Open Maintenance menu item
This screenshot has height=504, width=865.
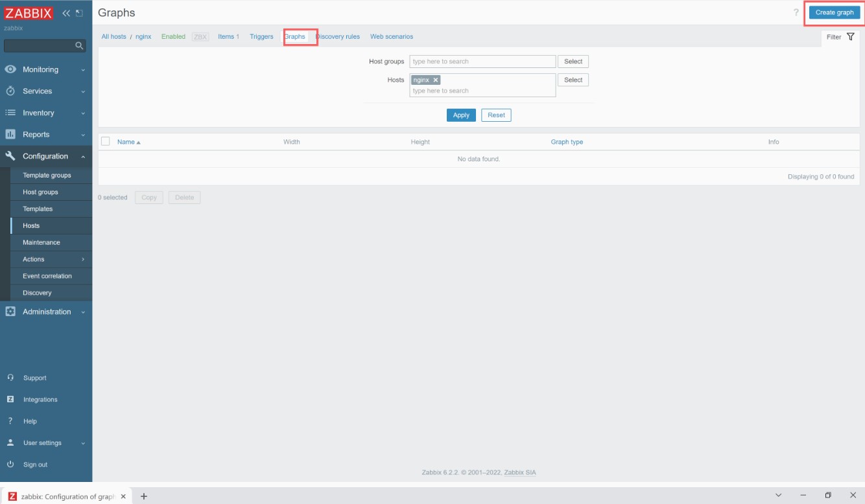41,242
